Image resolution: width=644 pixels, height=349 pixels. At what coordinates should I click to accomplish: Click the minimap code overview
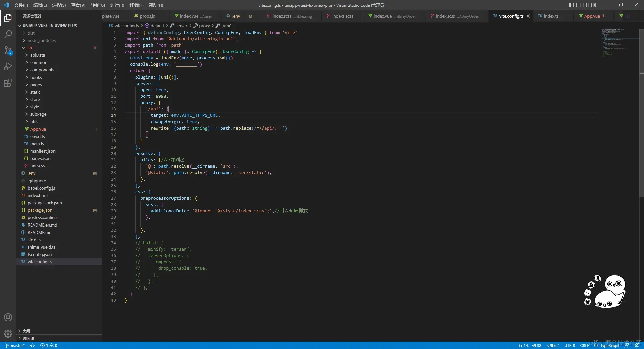(x=620, y=44)
